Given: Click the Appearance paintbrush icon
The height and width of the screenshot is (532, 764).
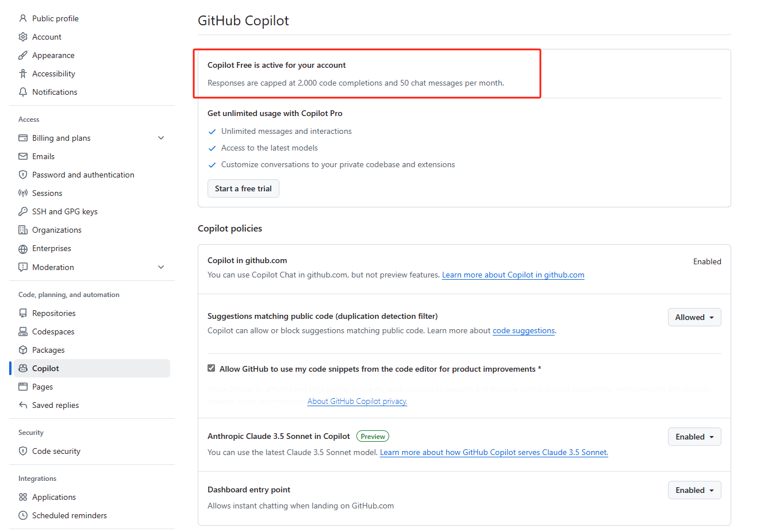Looking at the screenshot, I should [23, 55].
